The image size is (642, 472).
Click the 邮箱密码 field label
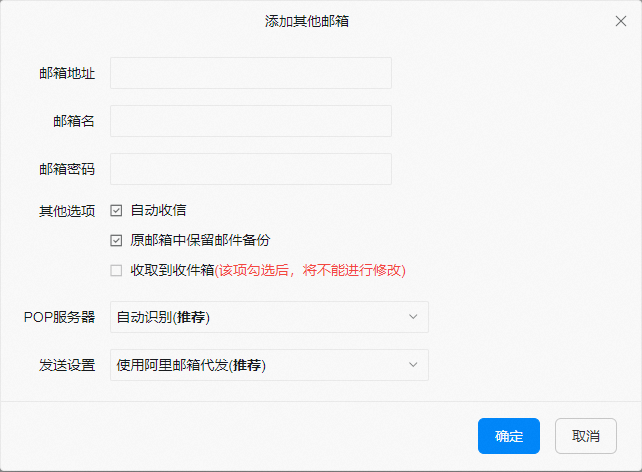pos(67,169)
